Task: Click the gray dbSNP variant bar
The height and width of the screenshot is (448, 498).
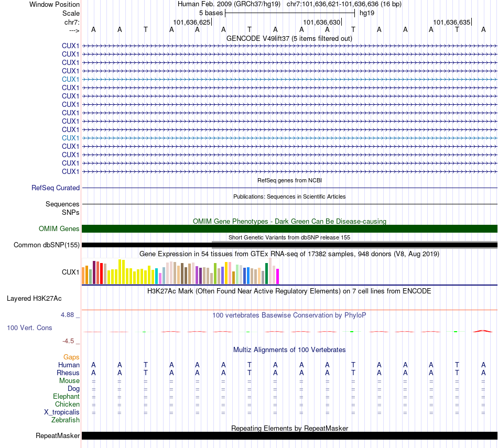Action: [354, 245]
